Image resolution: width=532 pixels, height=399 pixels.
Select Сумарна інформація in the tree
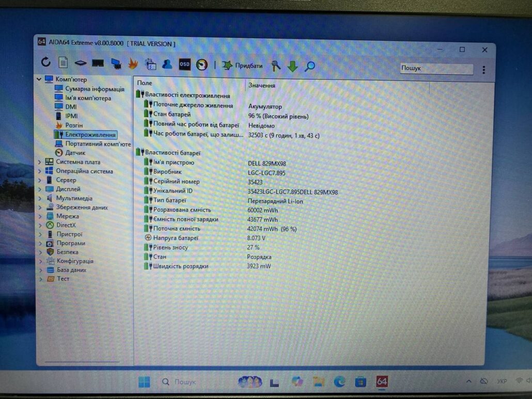[x=94, y=89]
